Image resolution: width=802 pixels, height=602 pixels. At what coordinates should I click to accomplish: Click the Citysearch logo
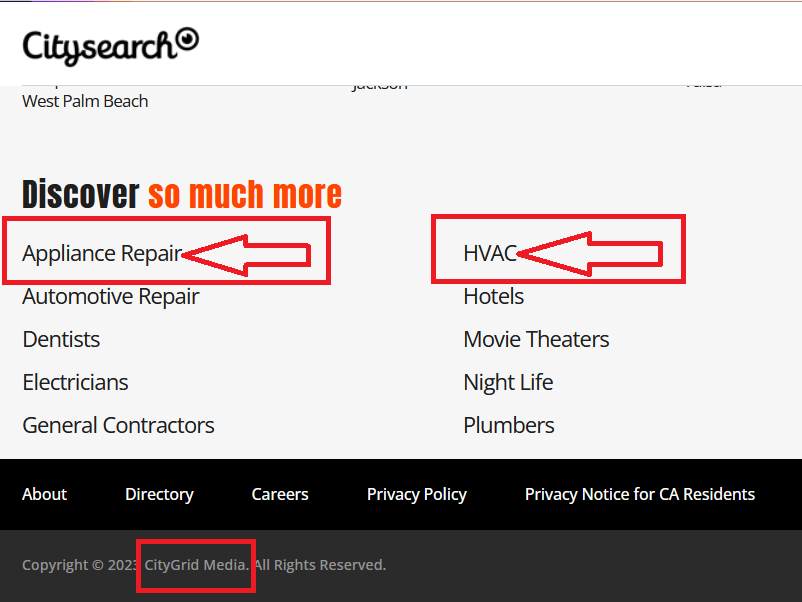[x=110, y=46]
